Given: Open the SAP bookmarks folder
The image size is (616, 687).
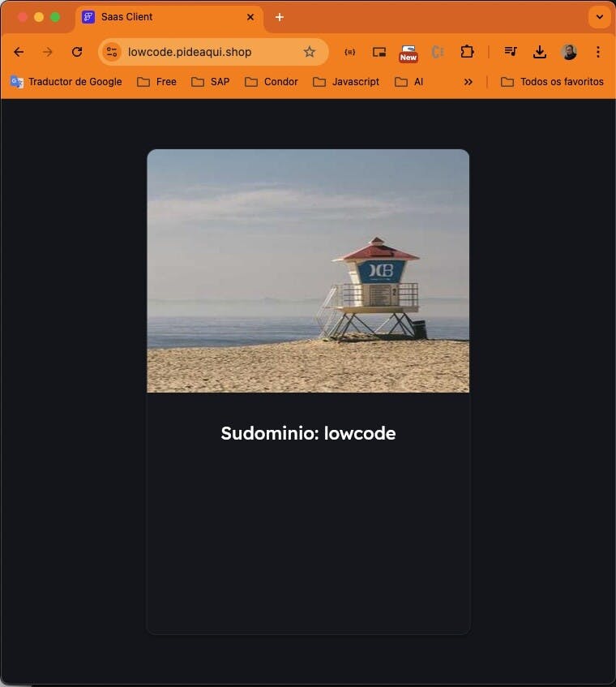Looking at the screenshot, I should tap(211, 82).
